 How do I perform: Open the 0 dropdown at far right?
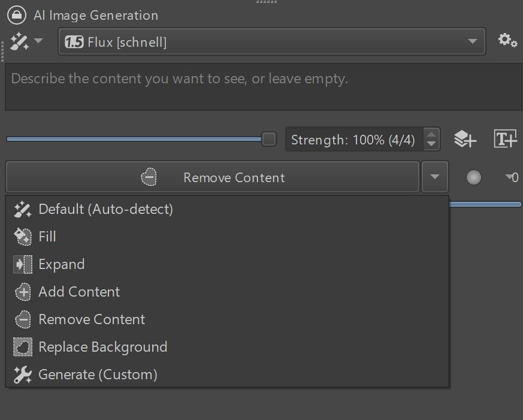coord(510,177)
